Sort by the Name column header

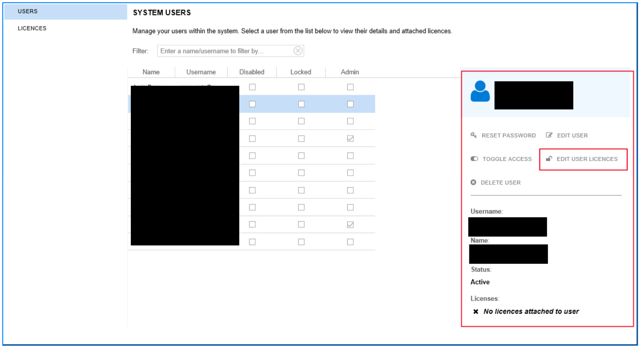[151, 72]
